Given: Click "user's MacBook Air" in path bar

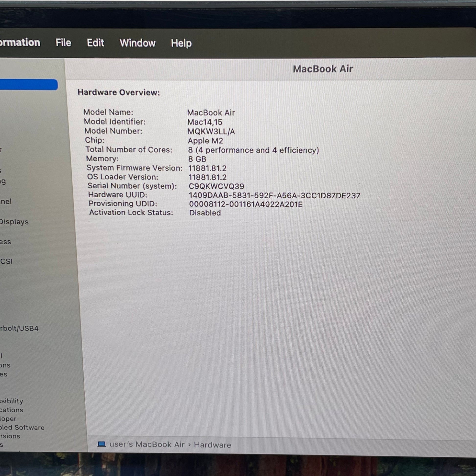Looking at the screenshot, I should [147, 444].
